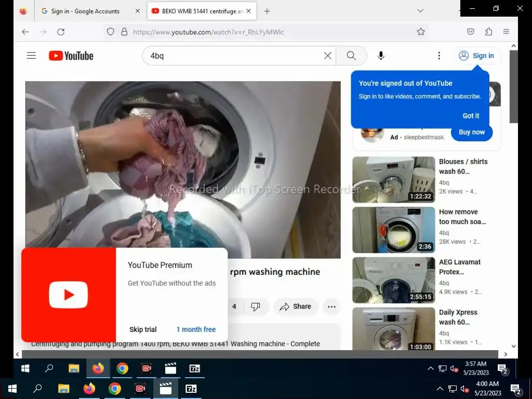Open YouTube settings three-dot menu

[438, 56]
